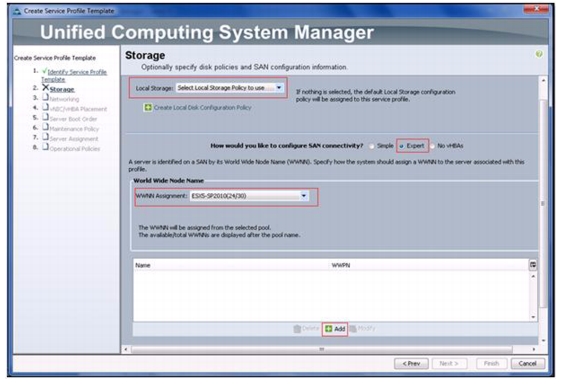
Task: Select the Expert SAN connectivity option
Action: point(402,146)
